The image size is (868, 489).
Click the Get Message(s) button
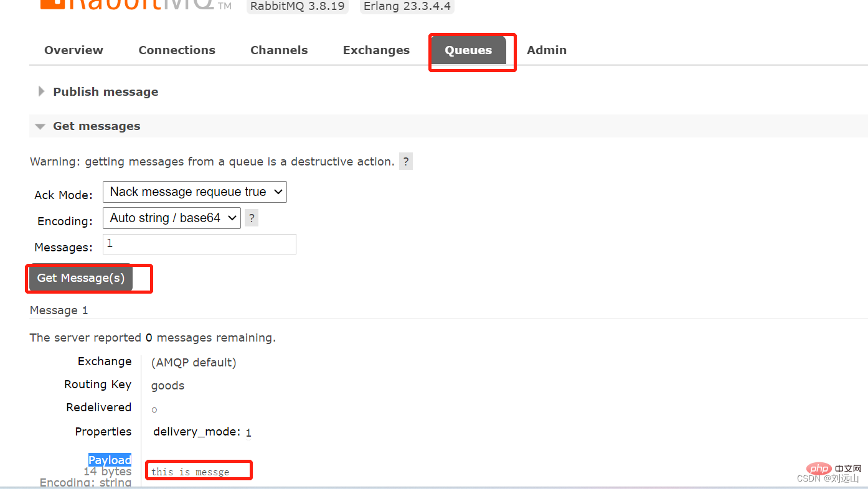click(81, 278)
